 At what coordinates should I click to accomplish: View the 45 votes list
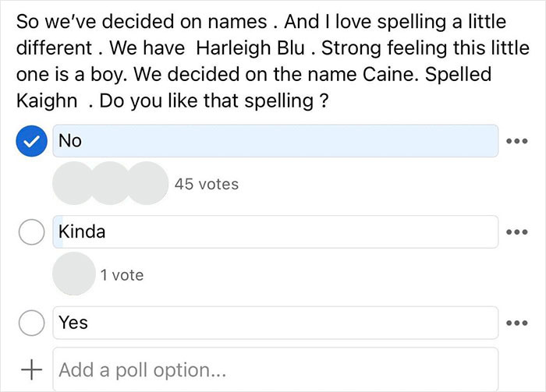click(207, 185)
